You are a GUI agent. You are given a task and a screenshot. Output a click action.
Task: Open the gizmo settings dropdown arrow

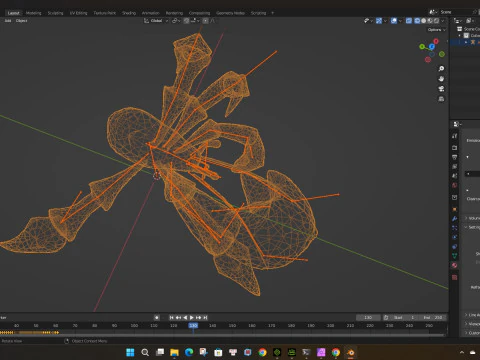[385, 21]
